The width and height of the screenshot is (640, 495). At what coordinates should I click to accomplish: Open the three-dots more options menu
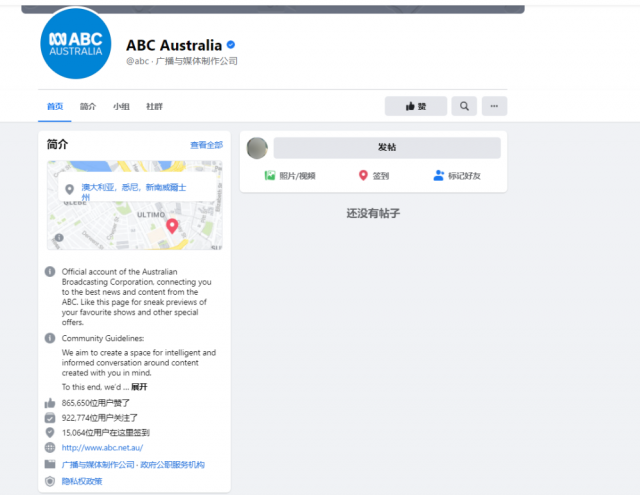pos(494,106)
